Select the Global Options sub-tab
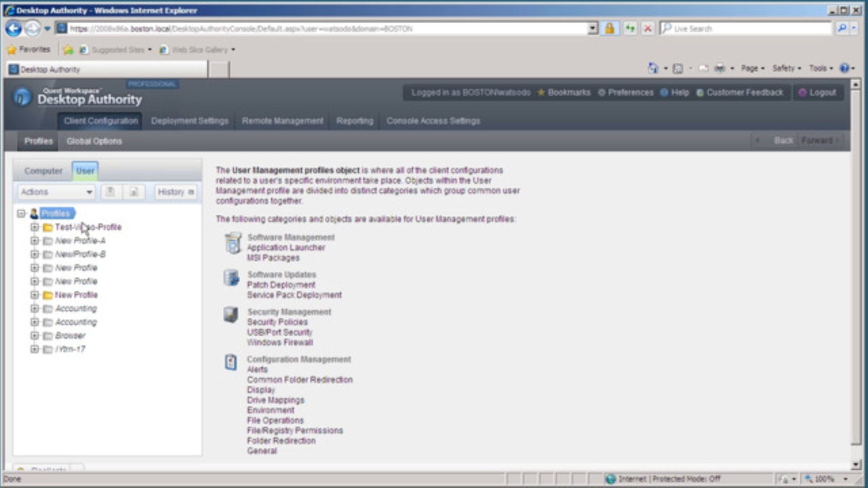 pos(94,141)
